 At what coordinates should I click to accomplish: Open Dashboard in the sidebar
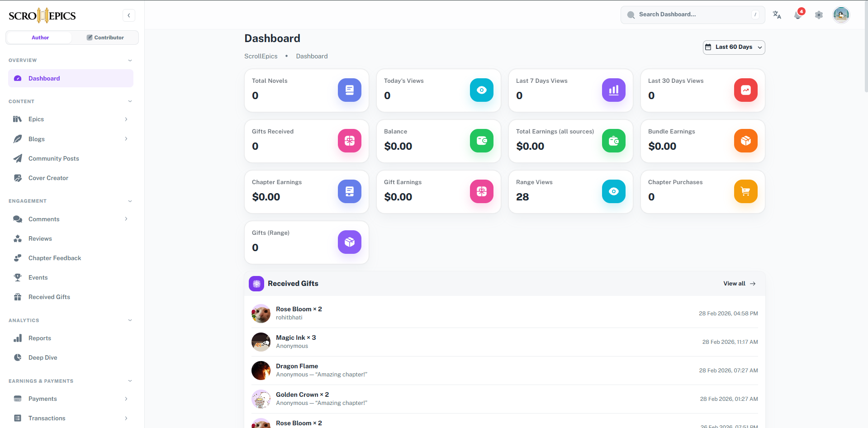[x=71, y=78]
